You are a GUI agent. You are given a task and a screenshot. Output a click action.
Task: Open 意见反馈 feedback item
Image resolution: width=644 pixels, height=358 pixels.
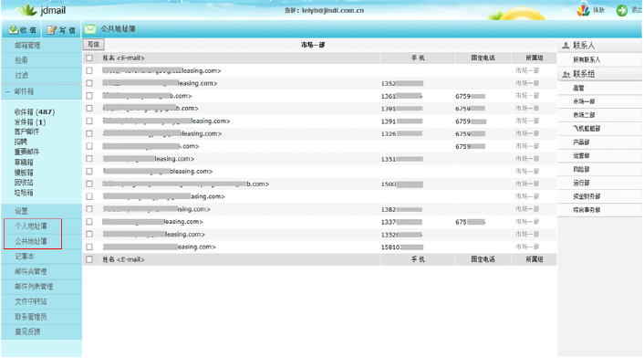pyautogui.click(x=27, y=332)
